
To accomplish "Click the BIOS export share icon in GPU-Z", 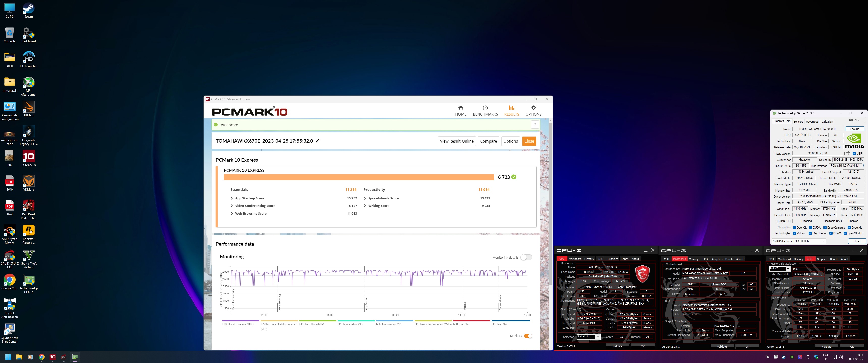I will pyautogui.click(x=847, y=153).
